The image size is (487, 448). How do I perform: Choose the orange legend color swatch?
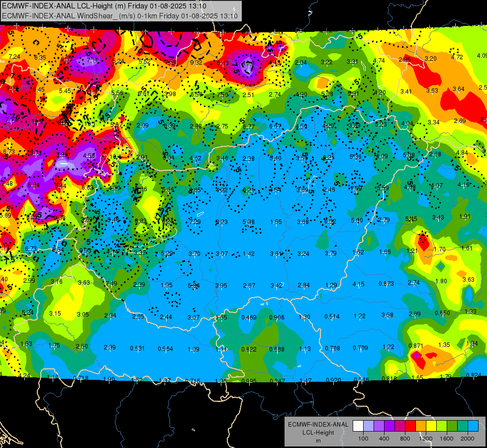[421, 426]
